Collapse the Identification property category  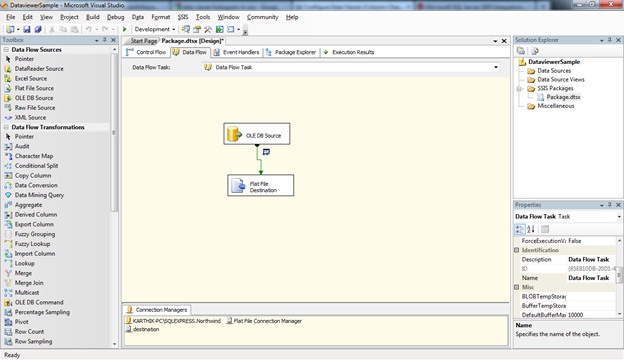[x=517, y=250]
